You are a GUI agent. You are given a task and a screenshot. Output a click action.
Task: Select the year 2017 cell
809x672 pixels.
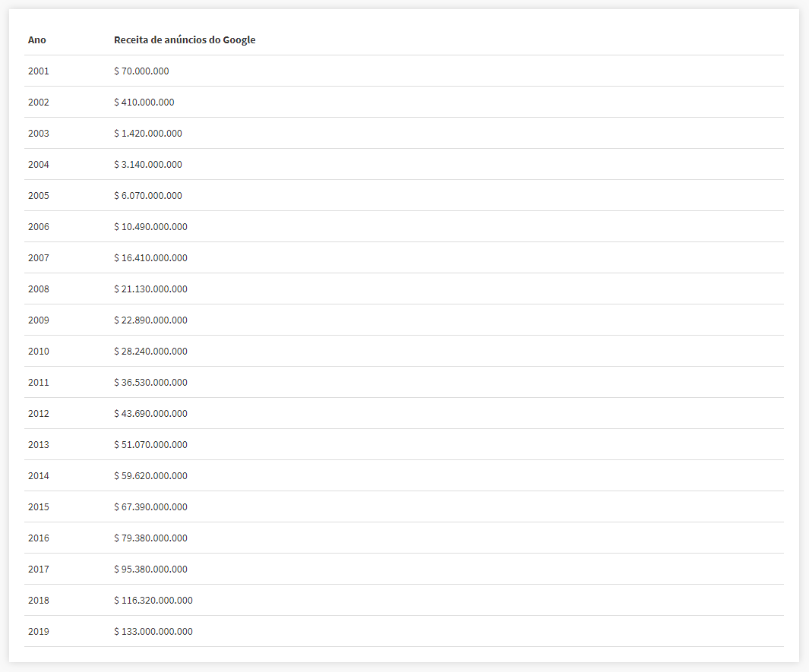click(x=39, y=569)
